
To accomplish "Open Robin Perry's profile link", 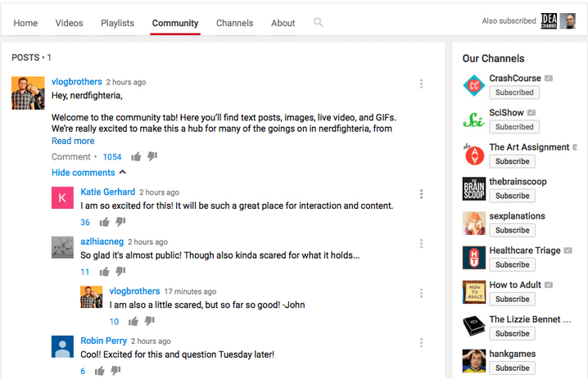I will click(x=103, y=341).
